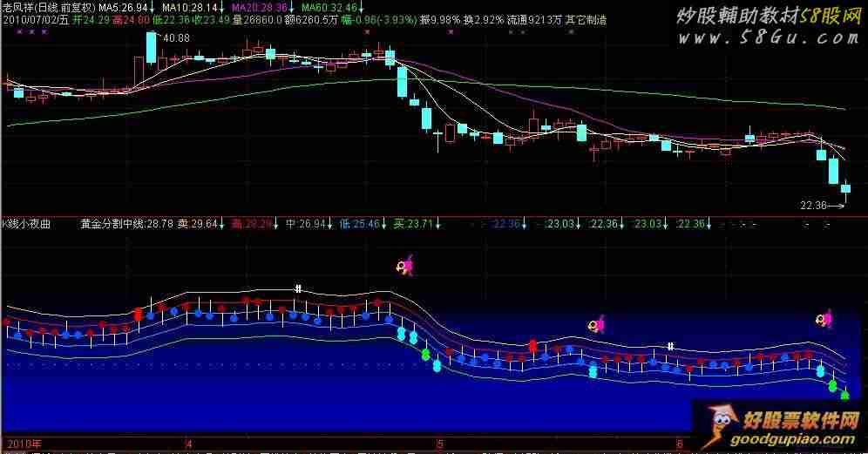Viewport: 868px width, 454px height.
Task: Click the green house icon at chart end
Action: tap(844, 395)
